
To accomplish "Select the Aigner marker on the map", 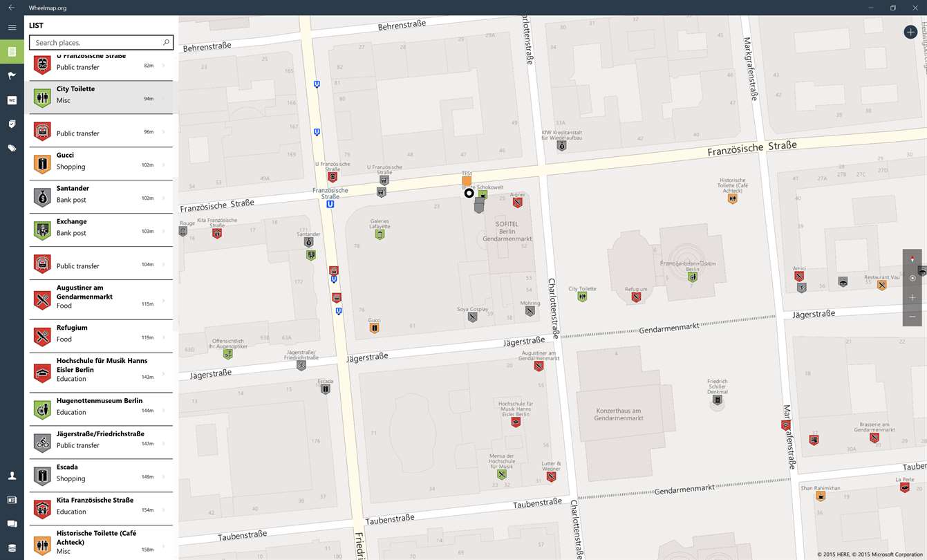I will click(x=517, y=203).
